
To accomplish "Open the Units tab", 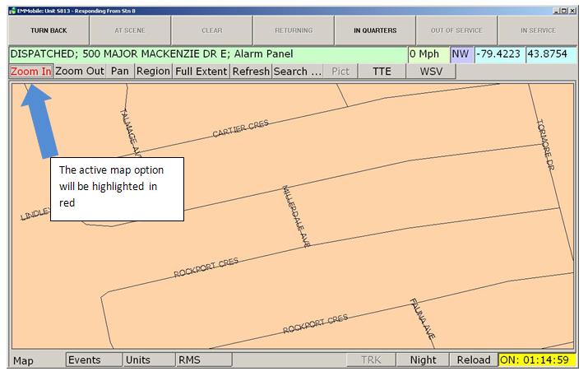I will pos(137,360).
